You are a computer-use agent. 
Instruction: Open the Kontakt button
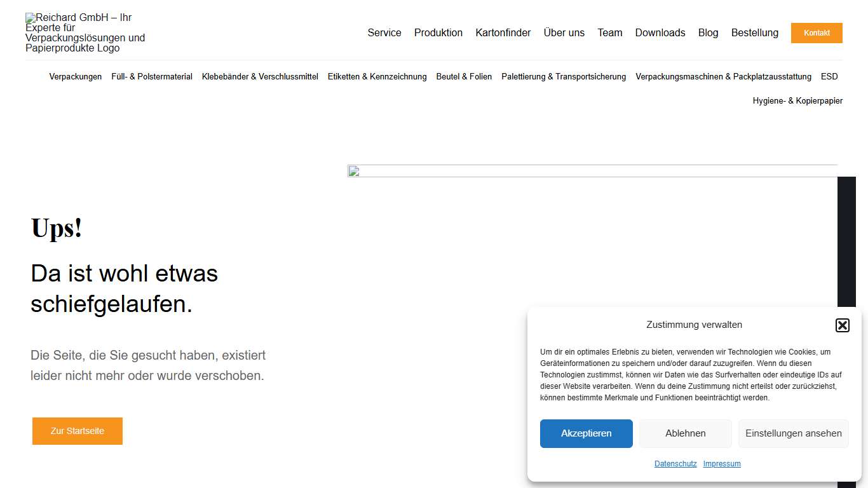point(816,32)
